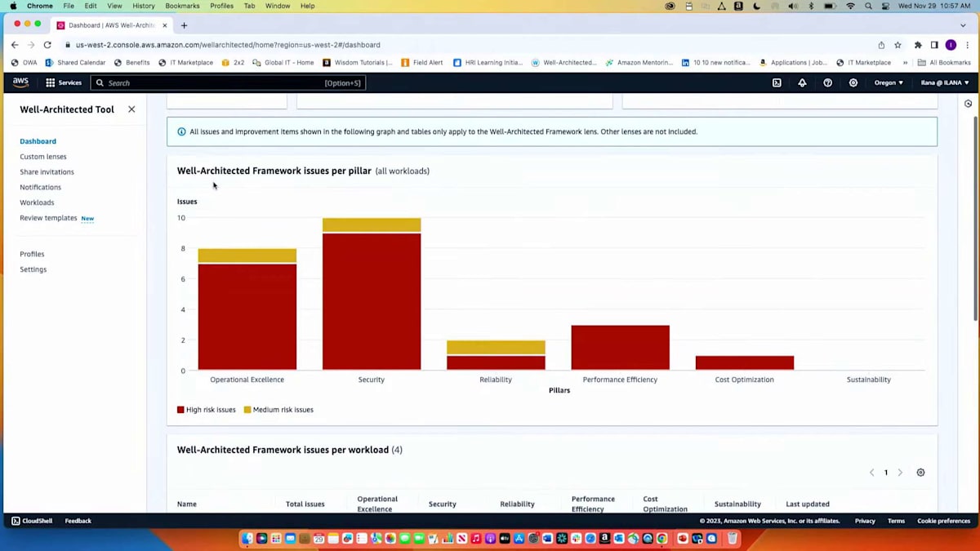Click the info circle icon in the banner
Viewport: 980px width, 551px height.
(181, 131)
